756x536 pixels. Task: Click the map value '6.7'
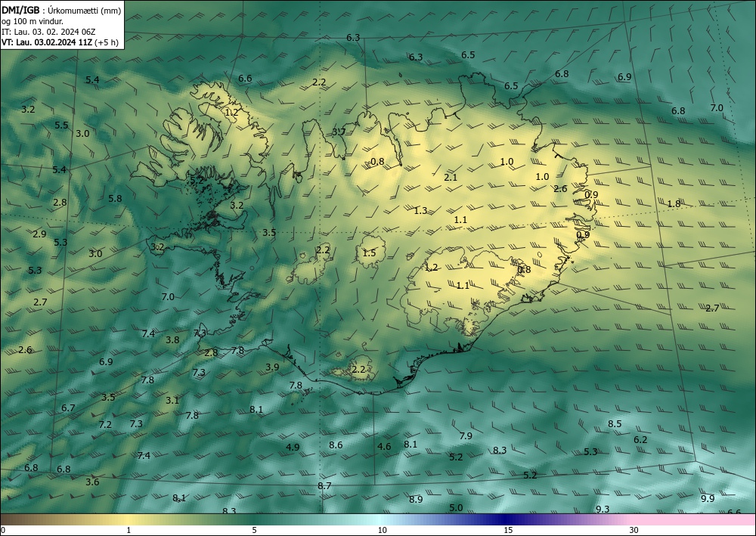(x=68, y=408)
